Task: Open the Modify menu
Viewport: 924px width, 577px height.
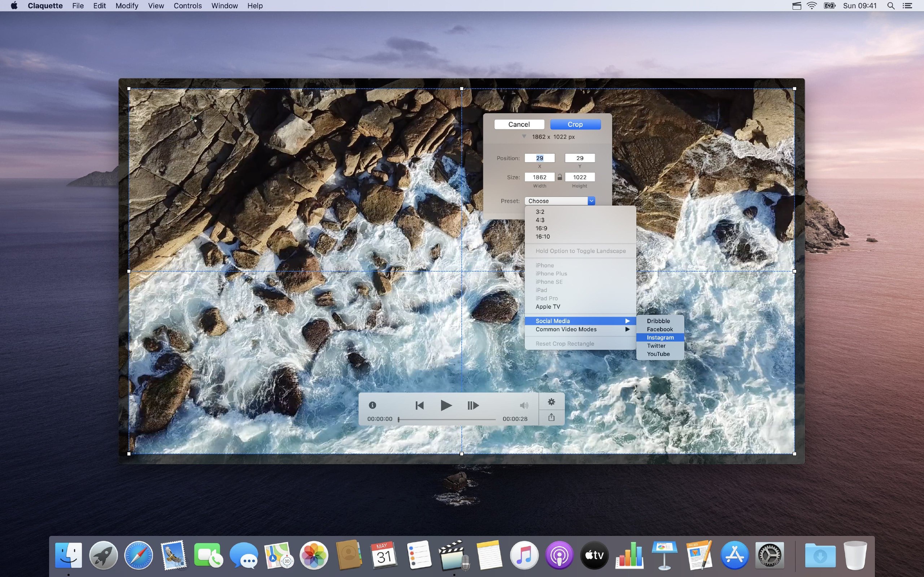Action: click(x=127, y=6)
